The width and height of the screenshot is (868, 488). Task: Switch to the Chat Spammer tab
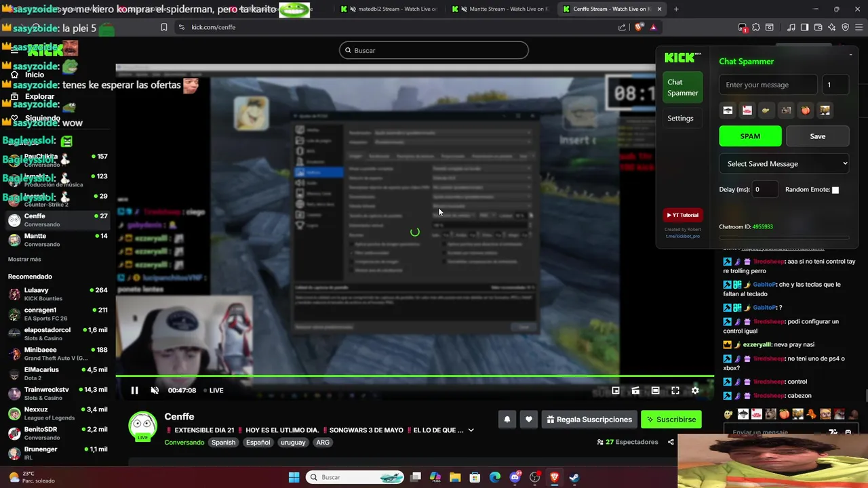coord(682,87)
